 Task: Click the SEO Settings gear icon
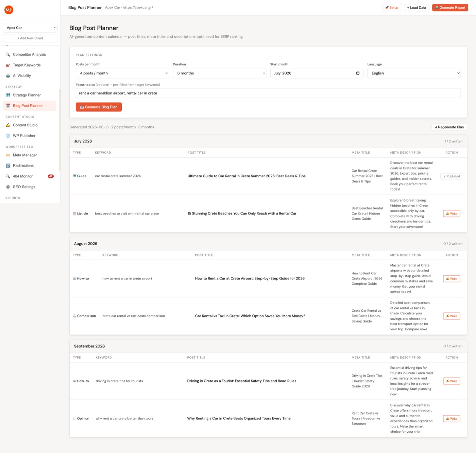8,187
